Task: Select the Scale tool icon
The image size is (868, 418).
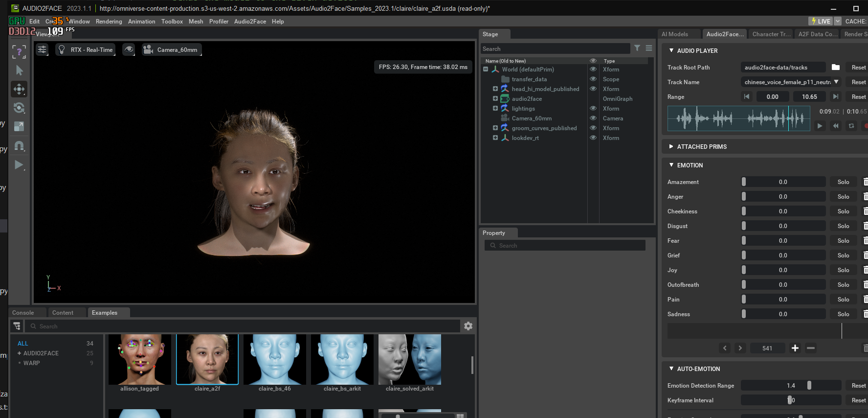Action: coord(19,126)
